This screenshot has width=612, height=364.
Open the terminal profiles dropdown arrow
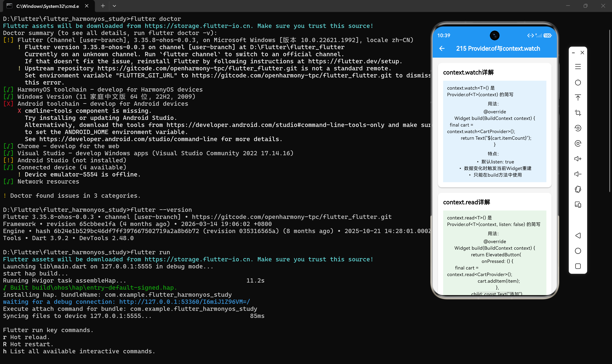[x=114, y=6]
